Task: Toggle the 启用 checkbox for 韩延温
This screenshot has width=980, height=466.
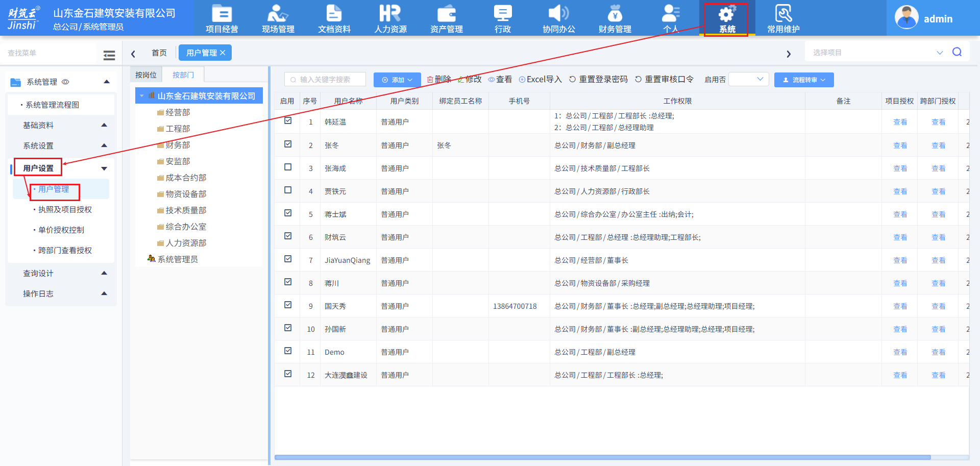Action: coord(288,121)
